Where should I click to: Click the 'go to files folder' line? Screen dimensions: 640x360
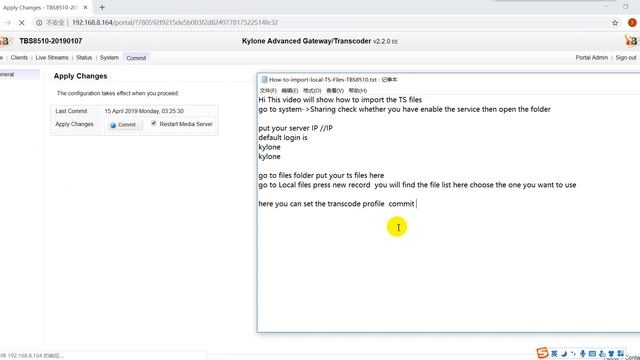pyautogui.click(x=321, y=175)
